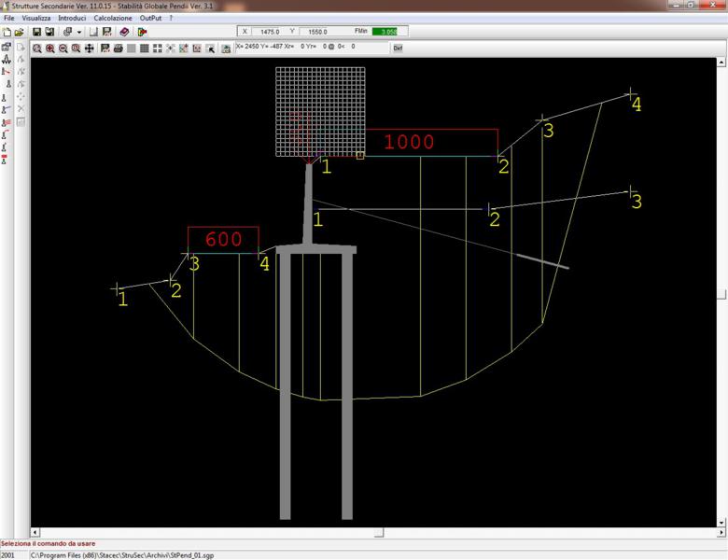The height and width of the screenshot is (560, 728).
Task: Click the zoom window magnifier icon
Action: tap(37, 49)
